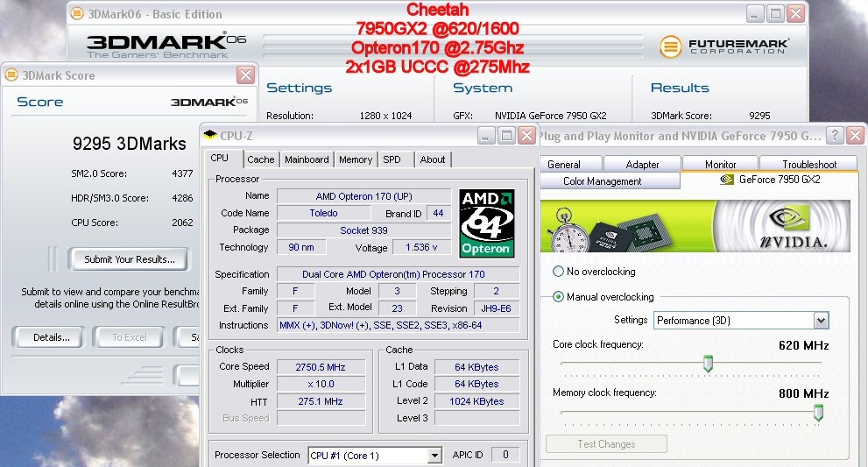Close the CPU-Z window

click(526, 136)
